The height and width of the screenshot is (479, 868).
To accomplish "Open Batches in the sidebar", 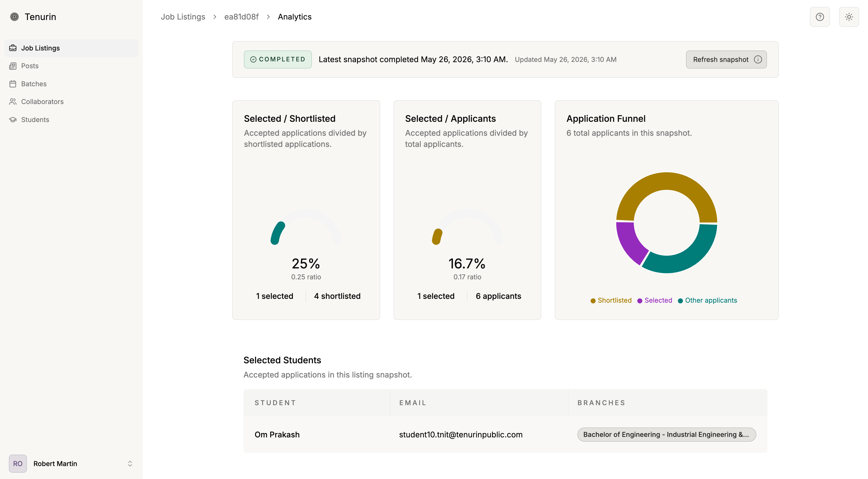I will pos(71,84).
